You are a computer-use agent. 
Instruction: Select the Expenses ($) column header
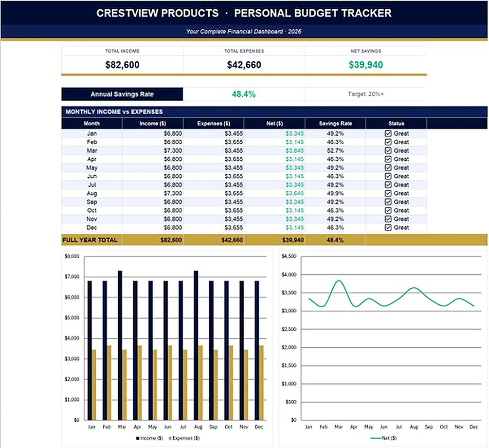coord(214,124)
